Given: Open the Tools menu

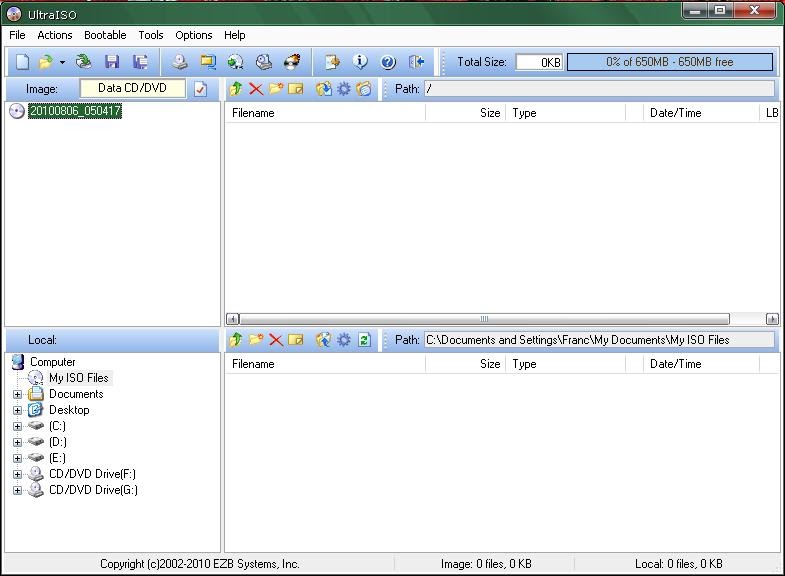Looking at the screenshot, I should (151, 35).
